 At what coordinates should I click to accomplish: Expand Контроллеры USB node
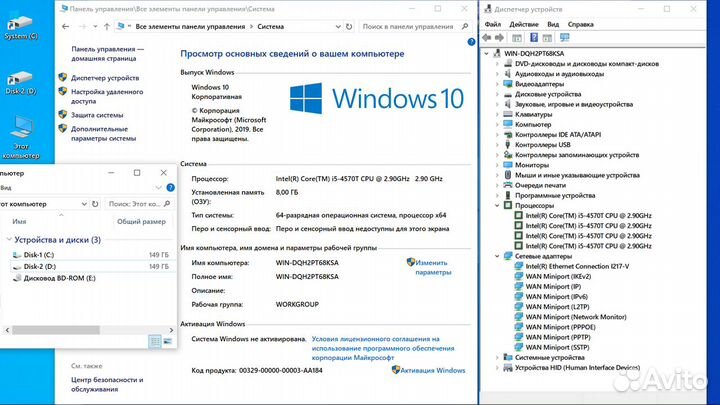pyautogui.click(x=497, y=145)
